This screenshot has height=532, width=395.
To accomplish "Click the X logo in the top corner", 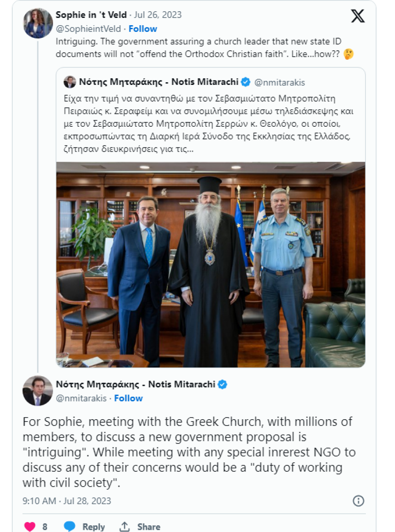I will [358, 17].
